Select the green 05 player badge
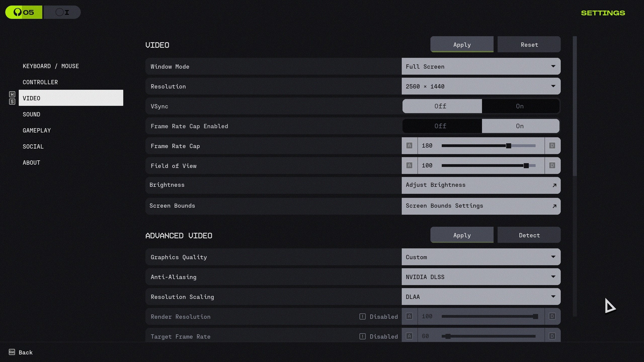The width and height of the screenshot is (644, 362). (24, 12)
